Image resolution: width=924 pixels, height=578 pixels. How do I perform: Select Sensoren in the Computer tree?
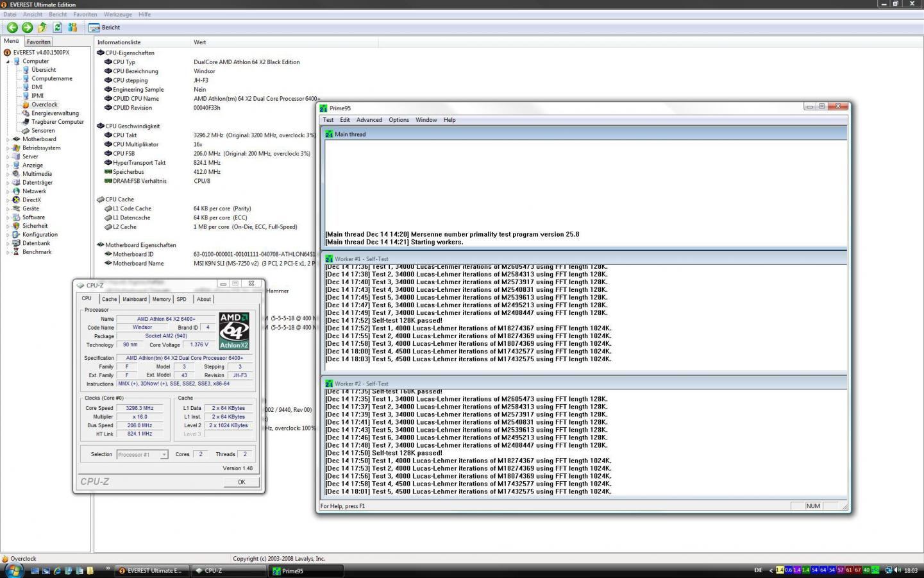tap(43, 130)
